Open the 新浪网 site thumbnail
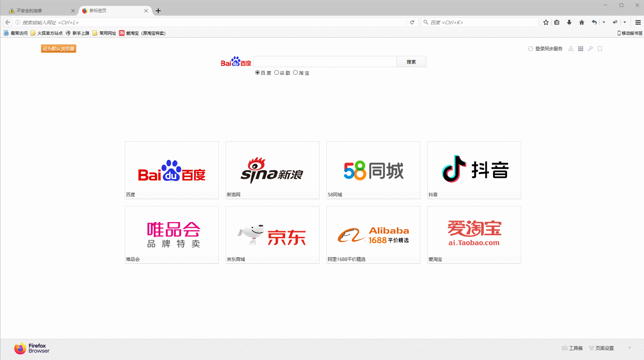 click(x=273, y=170)
